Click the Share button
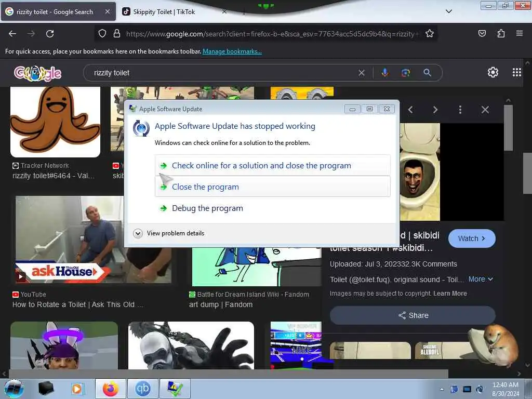This screenshot has width=532, height=399. [413, 315]
